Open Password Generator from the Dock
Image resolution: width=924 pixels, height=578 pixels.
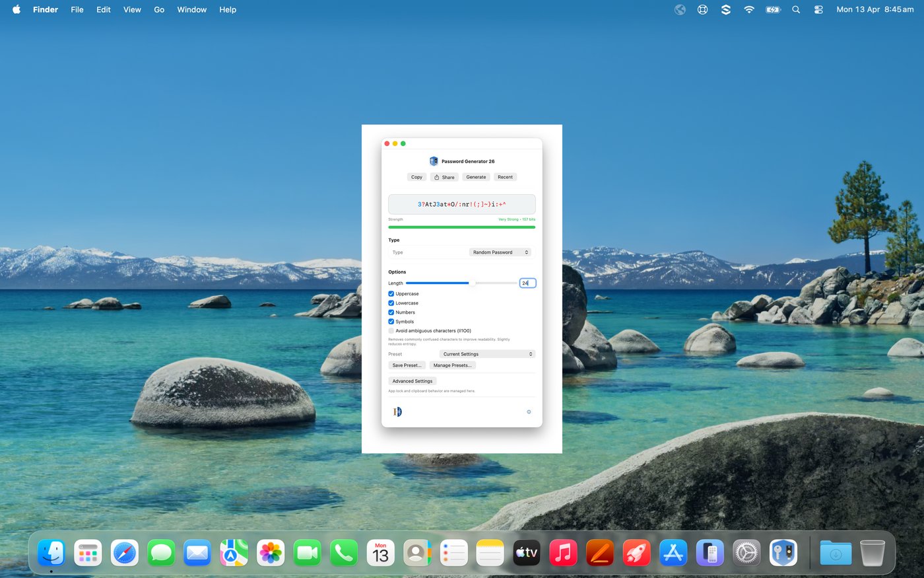pos(783,553)
